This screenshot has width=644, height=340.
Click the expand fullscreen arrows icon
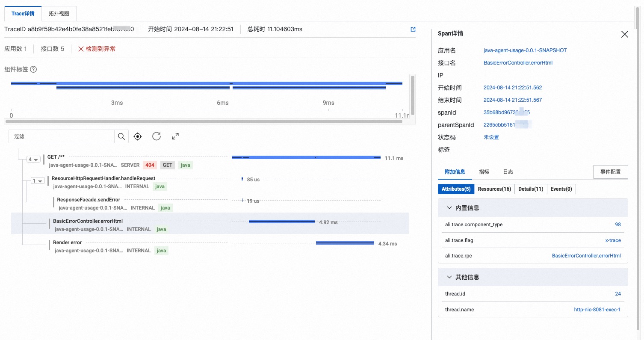[175, 136]
